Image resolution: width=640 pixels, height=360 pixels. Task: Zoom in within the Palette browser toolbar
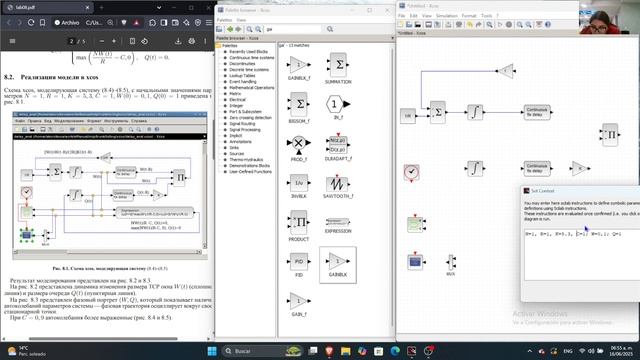249,29
